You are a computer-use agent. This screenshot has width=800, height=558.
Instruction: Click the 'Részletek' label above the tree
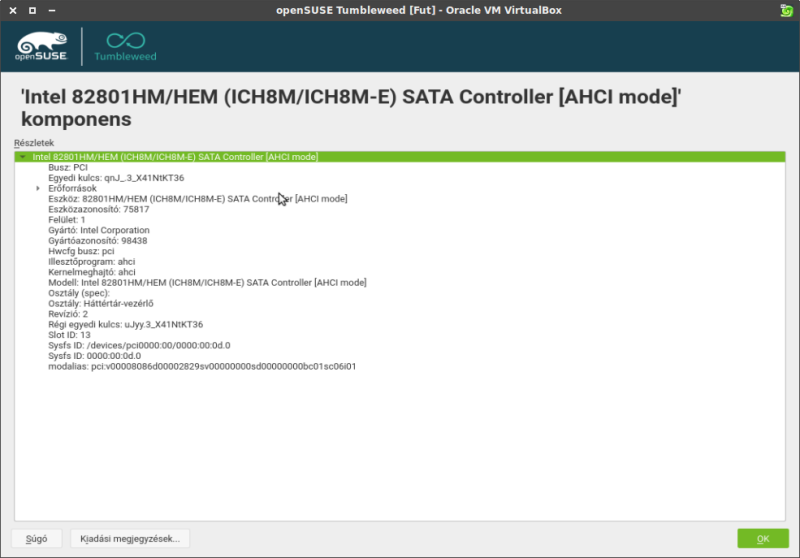point(34,143)
